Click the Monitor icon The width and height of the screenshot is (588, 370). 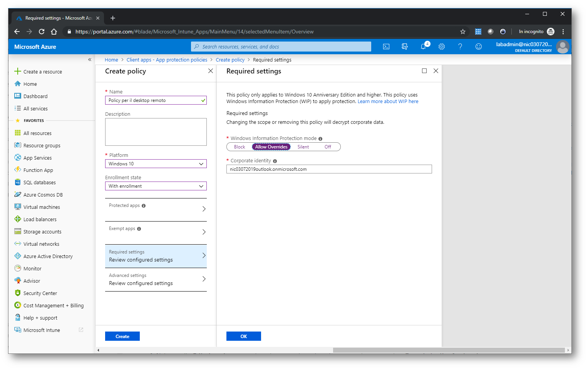[18, 268]
